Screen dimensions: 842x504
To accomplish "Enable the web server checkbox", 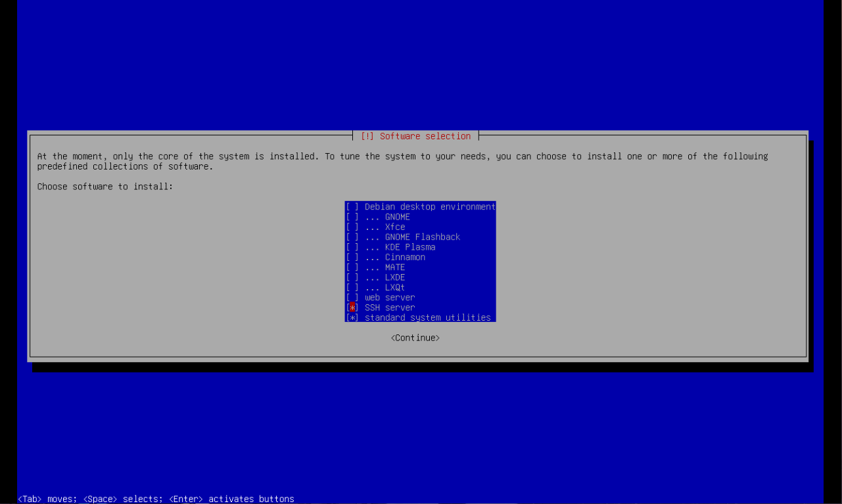I will point(352,298).
